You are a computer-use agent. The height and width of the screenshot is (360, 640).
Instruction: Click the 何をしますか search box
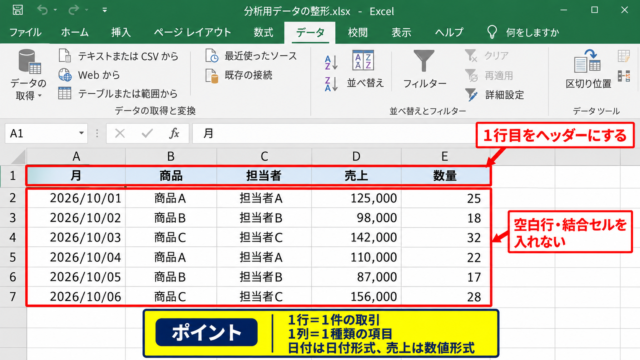532,32
